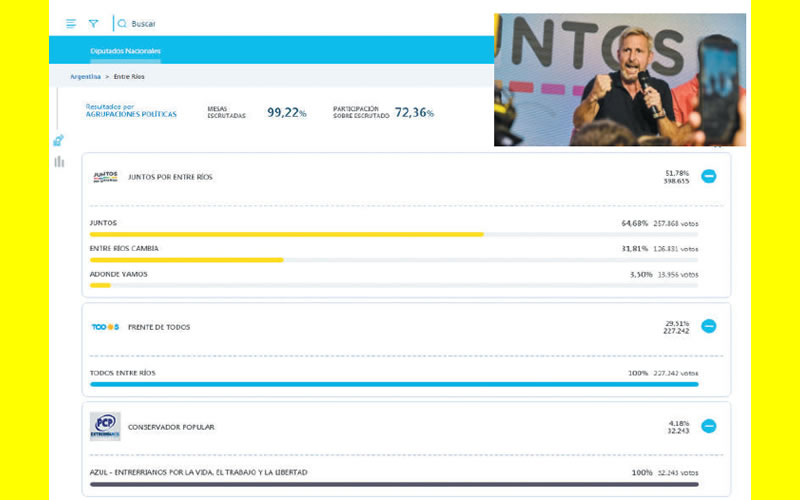Collapse the Conservador Popular card
Screen dimensions: 800x500
[708, 426]
